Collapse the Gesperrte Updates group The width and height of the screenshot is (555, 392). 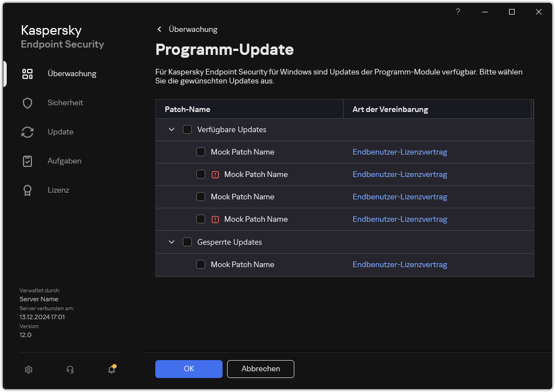172,242
